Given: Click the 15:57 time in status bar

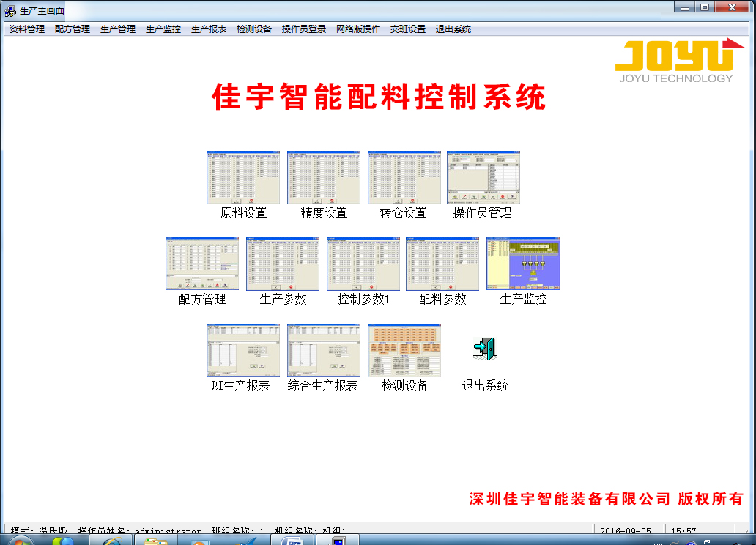Looking at the screenshot, I should (683, 530).
